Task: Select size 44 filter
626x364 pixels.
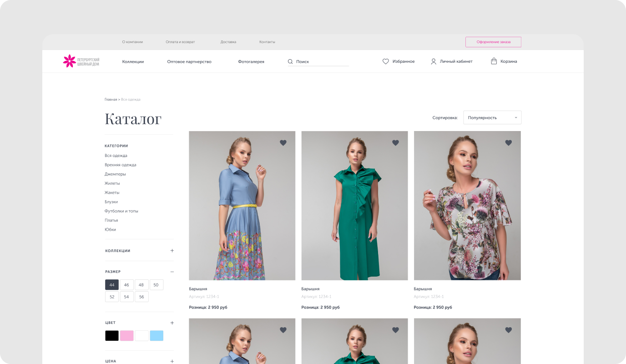Action: 112,285
